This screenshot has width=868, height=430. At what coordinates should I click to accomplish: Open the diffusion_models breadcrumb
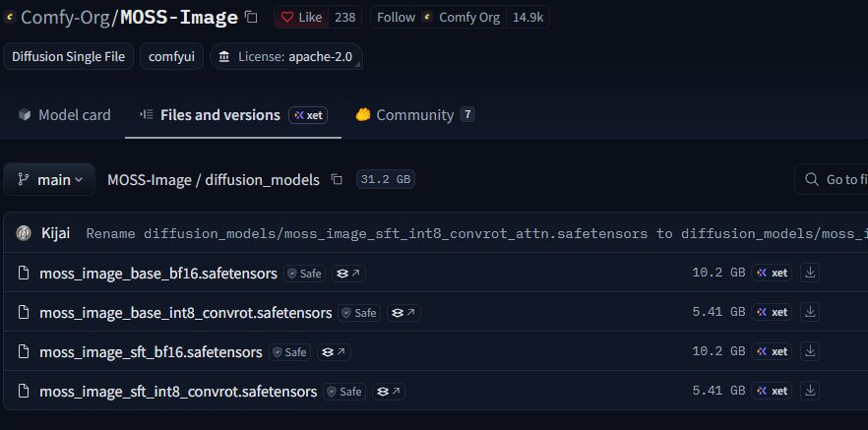click(x=263, y=180)
